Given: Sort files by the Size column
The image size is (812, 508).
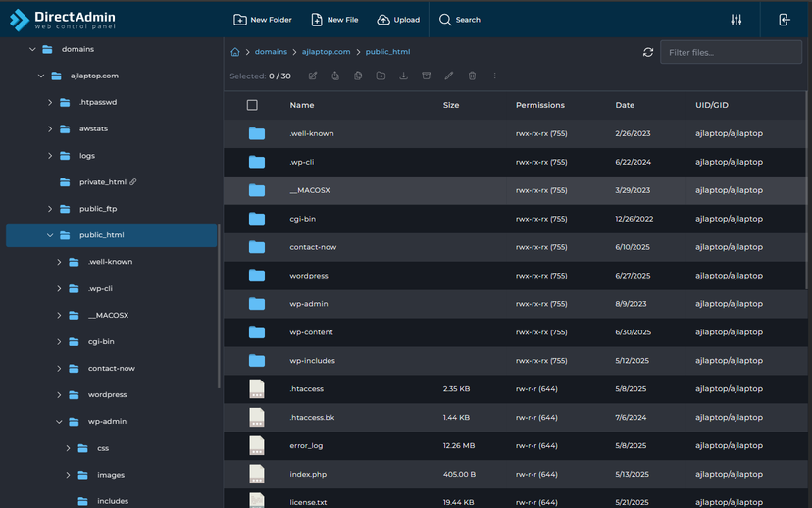Looking at the screenshot, I should click(x=451, y=105).
